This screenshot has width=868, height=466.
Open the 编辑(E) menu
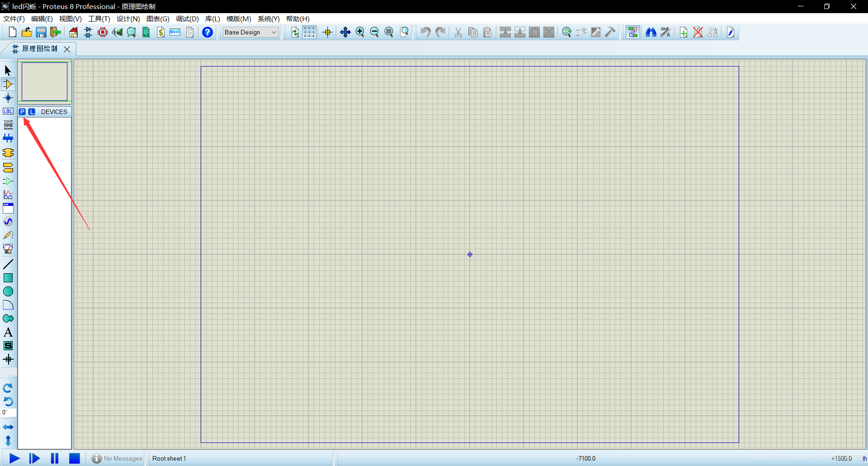click(42, 19)
